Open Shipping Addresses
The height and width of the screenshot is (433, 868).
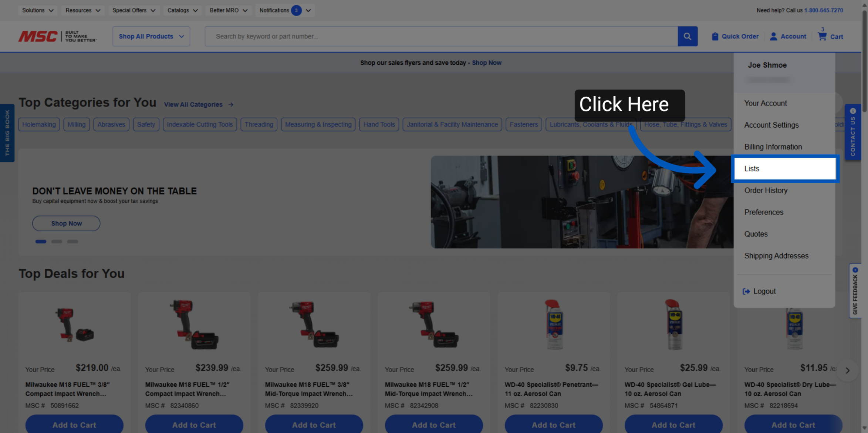tap(776, 256)
